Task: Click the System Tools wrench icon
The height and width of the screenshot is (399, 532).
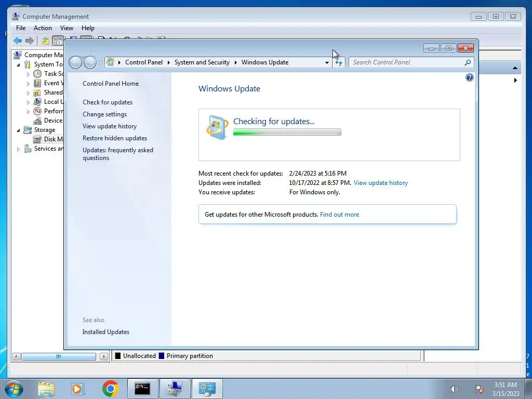Action: click(28, 64)
